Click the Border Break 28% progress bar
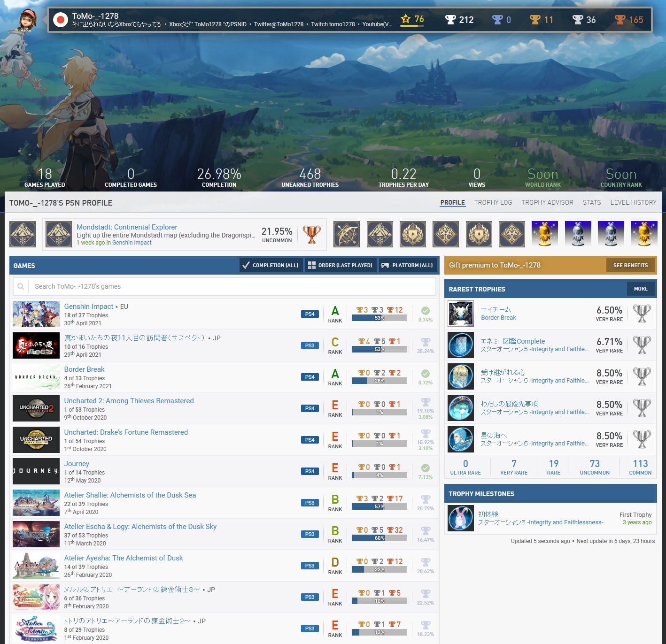 click(379, 381)
